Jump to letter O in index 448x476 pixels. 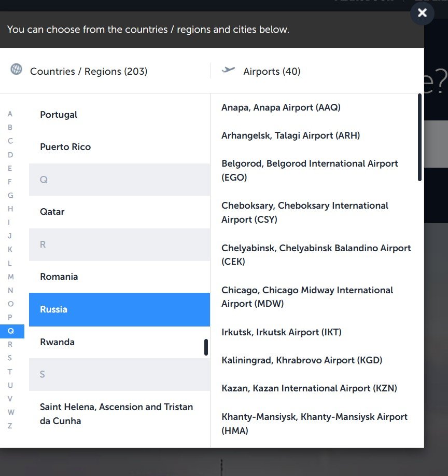point(10,304)
